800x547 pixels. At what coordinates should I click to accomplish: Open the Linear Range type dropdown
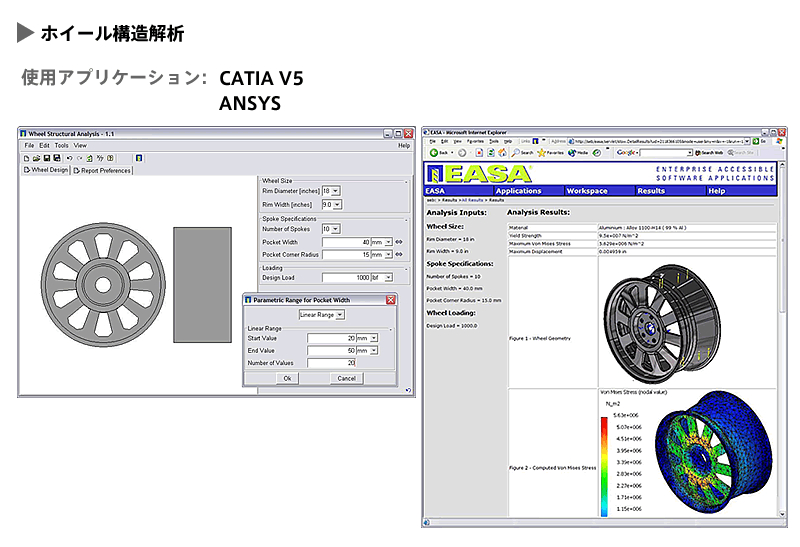pyautogui.click(x=340, y=315)
